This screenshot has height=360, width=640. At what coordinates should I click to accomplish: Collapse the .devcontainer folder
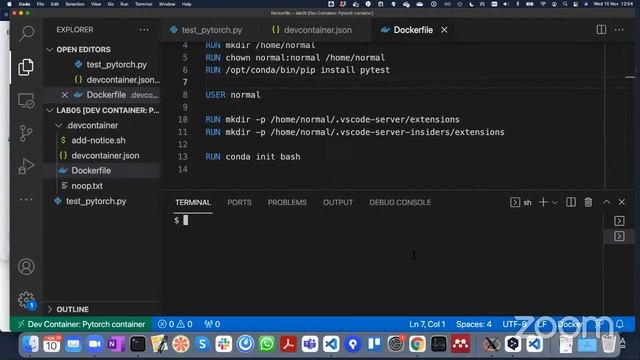102,125
